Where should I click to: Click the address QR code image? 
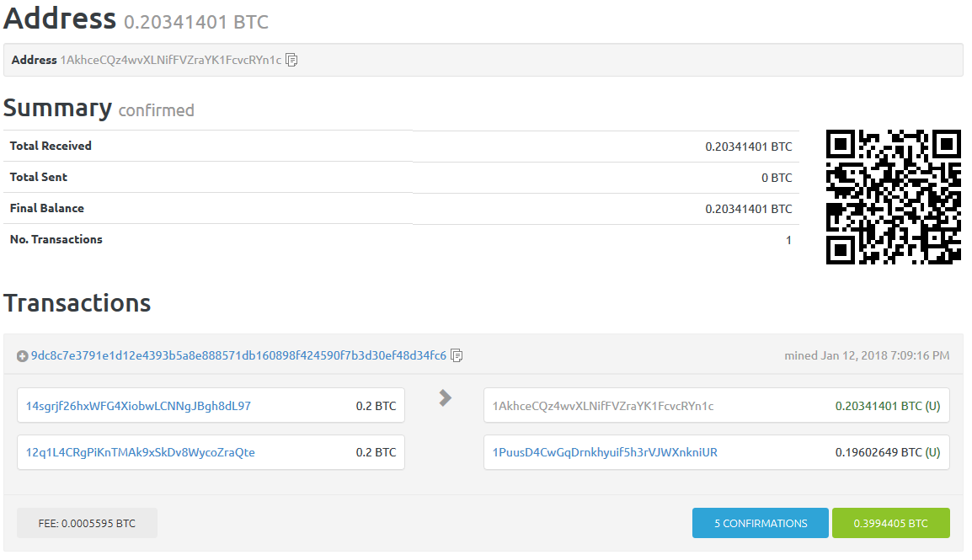pyautogui.click(x=894, y=197)
